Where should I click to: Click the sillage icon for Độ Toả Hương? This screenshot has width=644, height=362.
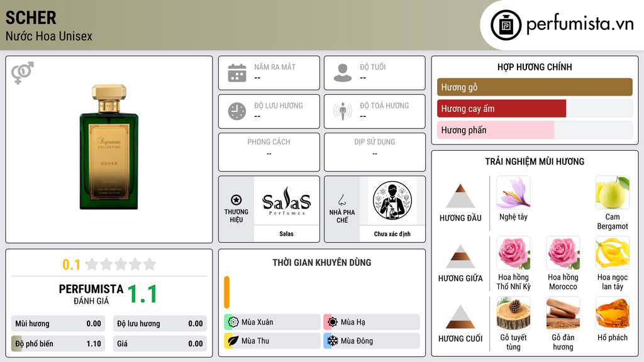coord(343,111)
